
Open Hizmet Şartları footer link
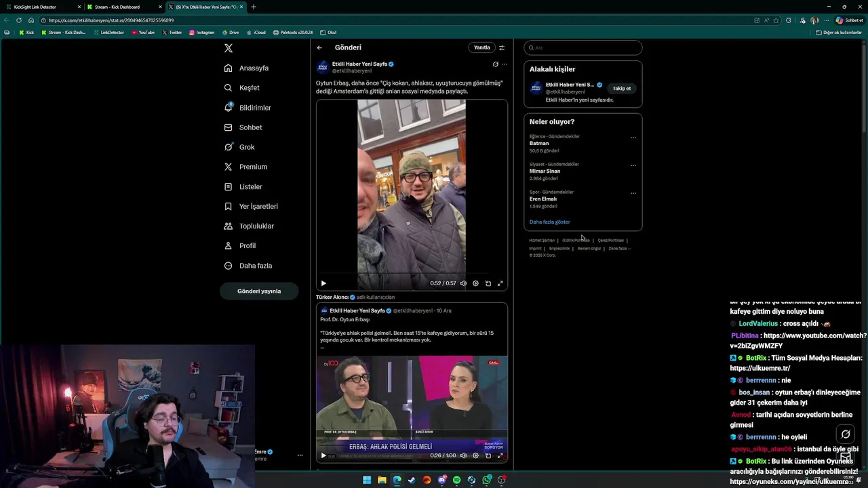click(x=542, y=240)
